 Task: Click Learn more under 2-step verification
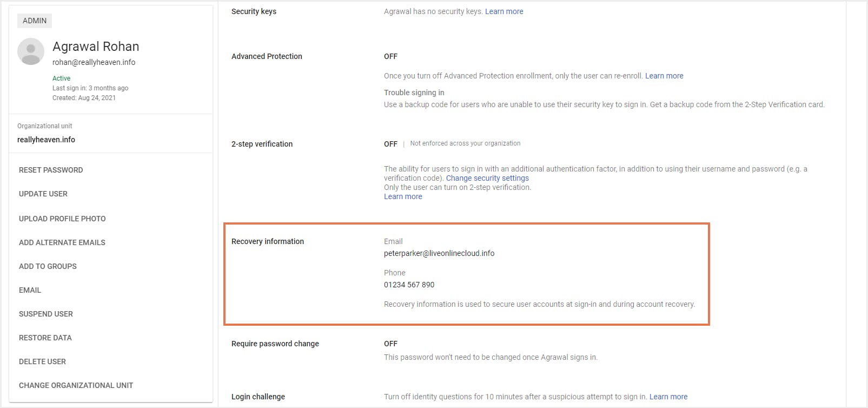click(x=403, y=196)
